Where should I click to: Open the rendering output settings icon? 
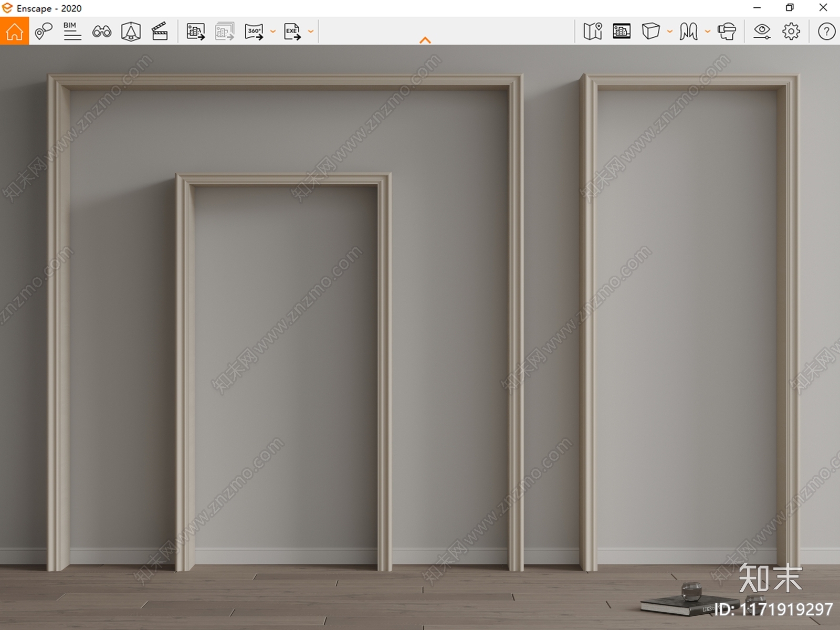(x=622, y=31)
